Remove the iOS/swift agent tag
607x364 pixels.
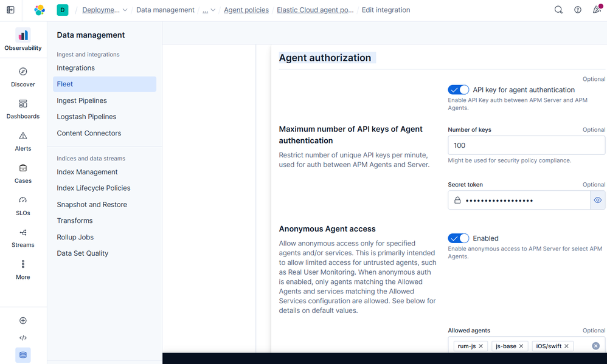566,346
